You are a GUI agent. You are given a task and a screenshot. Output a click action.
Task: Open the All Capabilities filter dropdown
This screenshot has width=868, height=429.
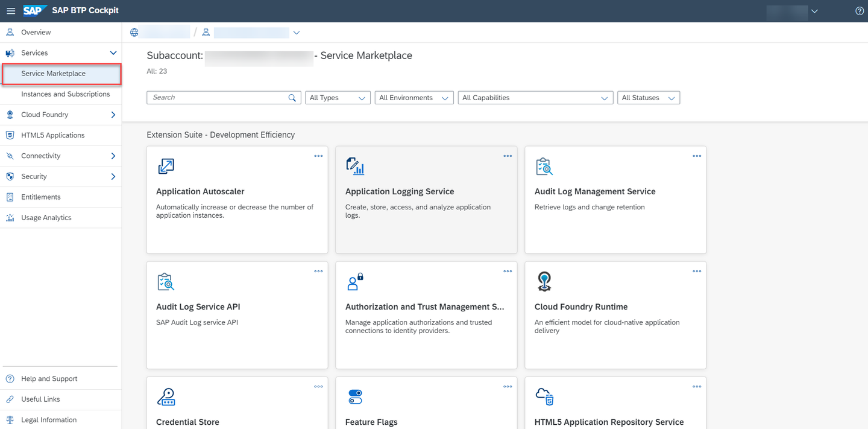coord(536,98)
